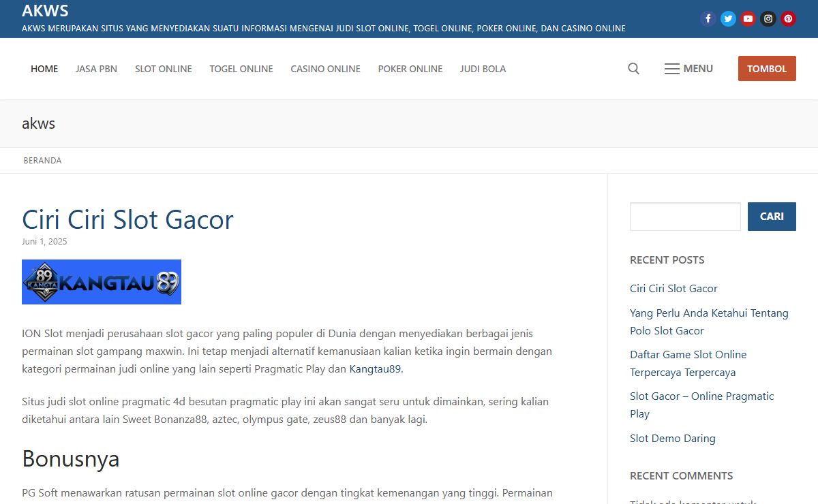
Task: Open recent post Ciri Ciri Slot Gacor
Action: pyautogui.click(x=673, y=289)
